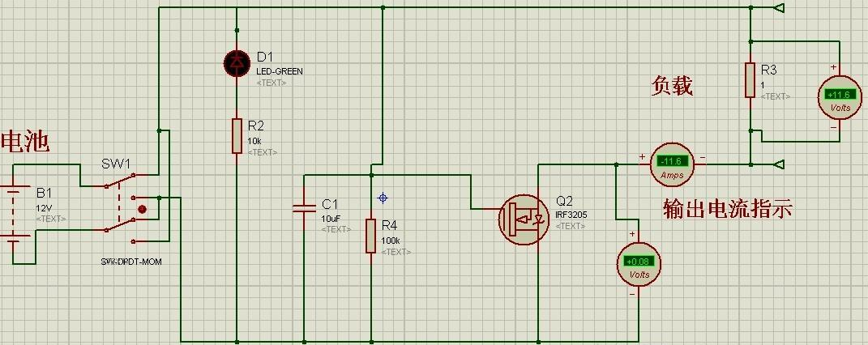868x345 pixels.
Task: Select capacitor C1 symbol
Action: pyautogui.click(x=304, y=208)
